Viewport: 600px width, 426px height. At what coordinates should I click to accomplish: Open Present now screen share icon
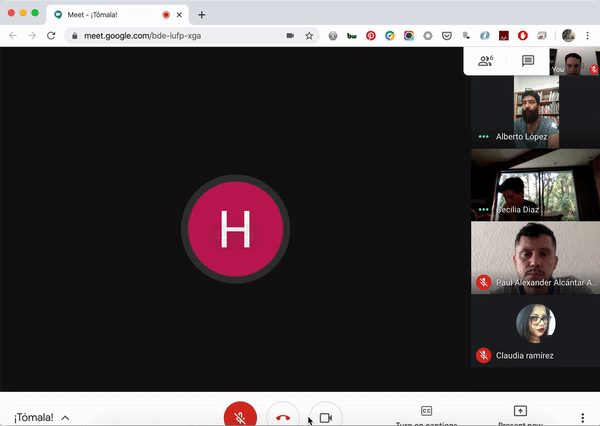[x=520, y=411]
